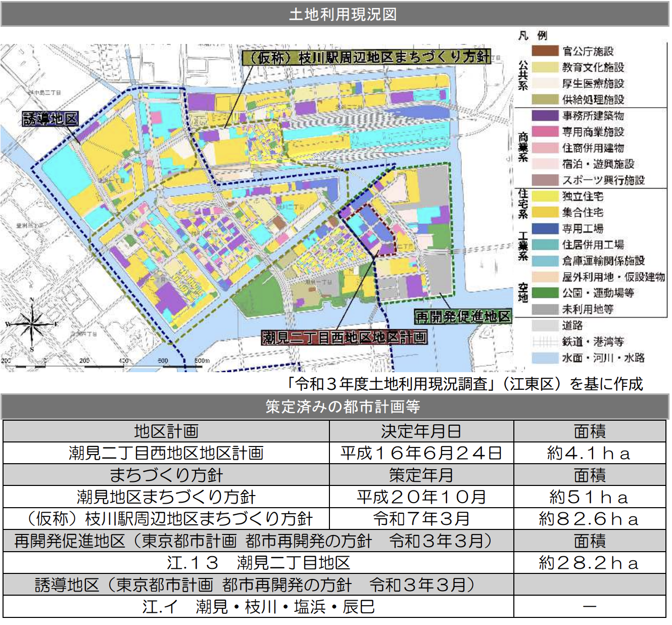
Task: Click the 屋外利用地・仮設建物 legend label
Action: click(613, 277)
